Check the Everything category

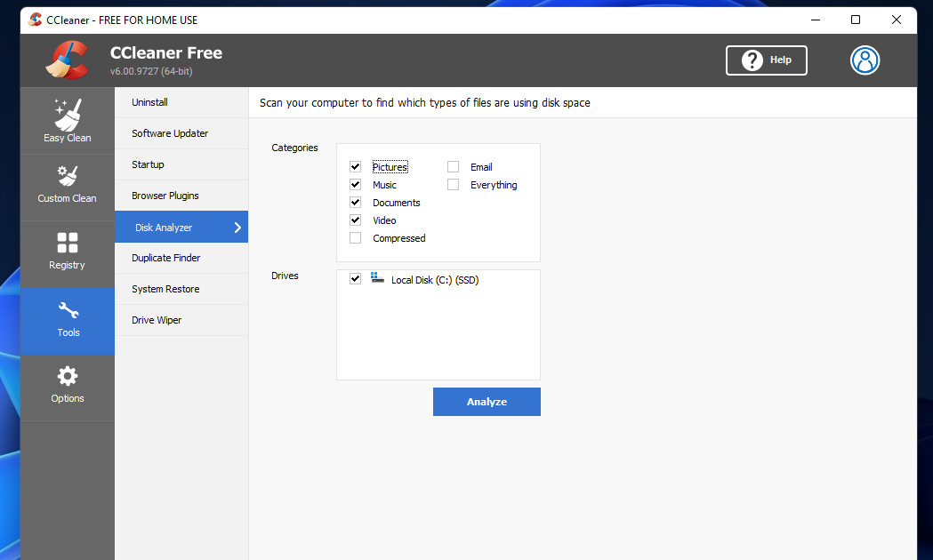pos(454,185)
